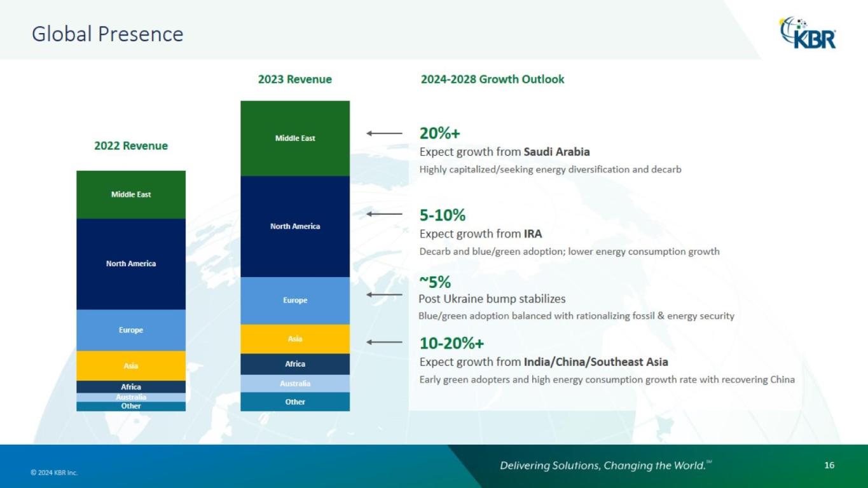This screenshot has width=868, height=488.
Task: Click the "2023 Revenue" chart heading
Action: (295, 79)
